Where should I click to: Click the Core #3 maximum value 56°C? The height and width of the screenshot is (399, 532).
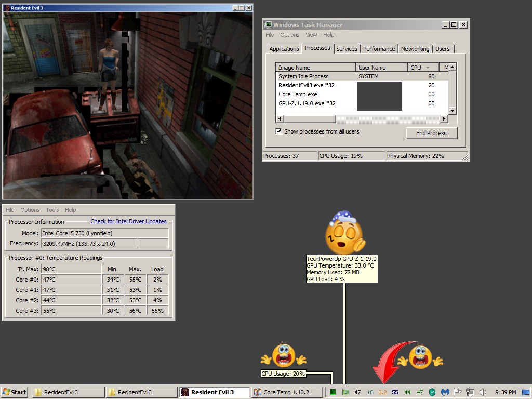click(135, 311)
